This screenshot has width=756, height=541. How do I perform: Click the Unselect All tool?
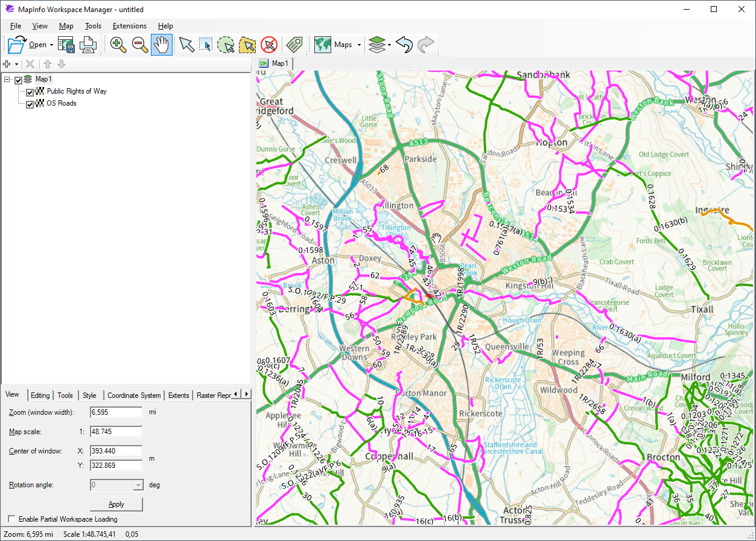tap(269, 44)
